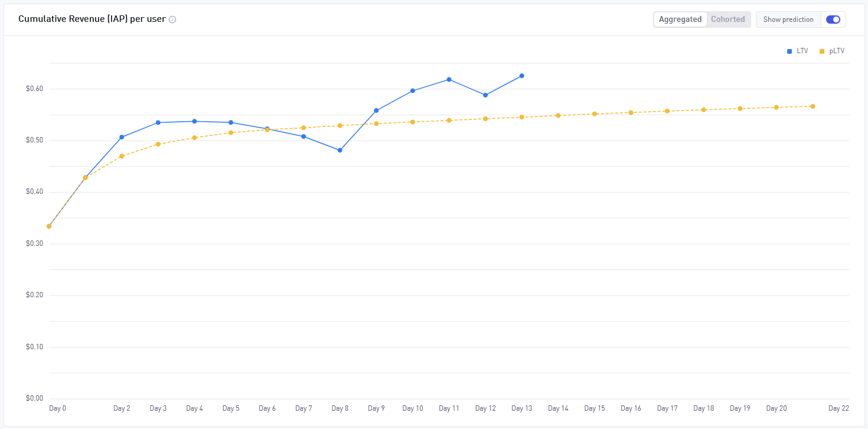
Task: Click the last pLTV prediction point after Day 20
Action: click(812, 106)
